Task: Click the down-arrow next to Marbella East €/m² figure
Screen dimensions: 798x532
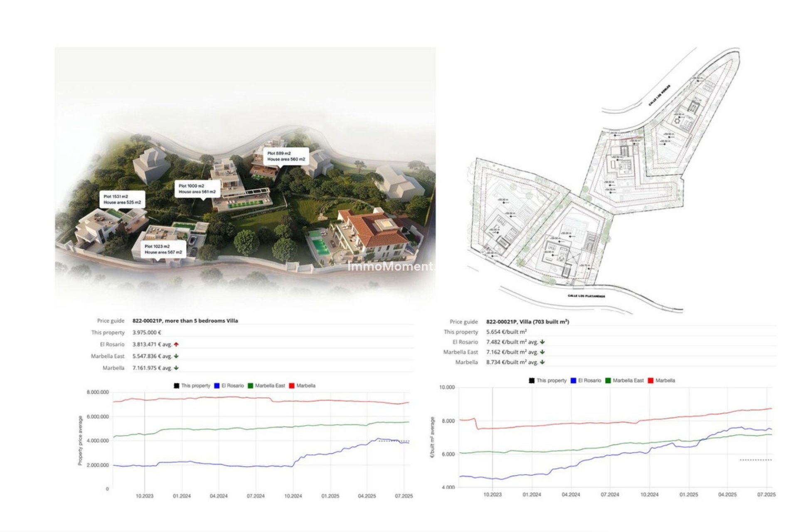Action: click(542, 352)
